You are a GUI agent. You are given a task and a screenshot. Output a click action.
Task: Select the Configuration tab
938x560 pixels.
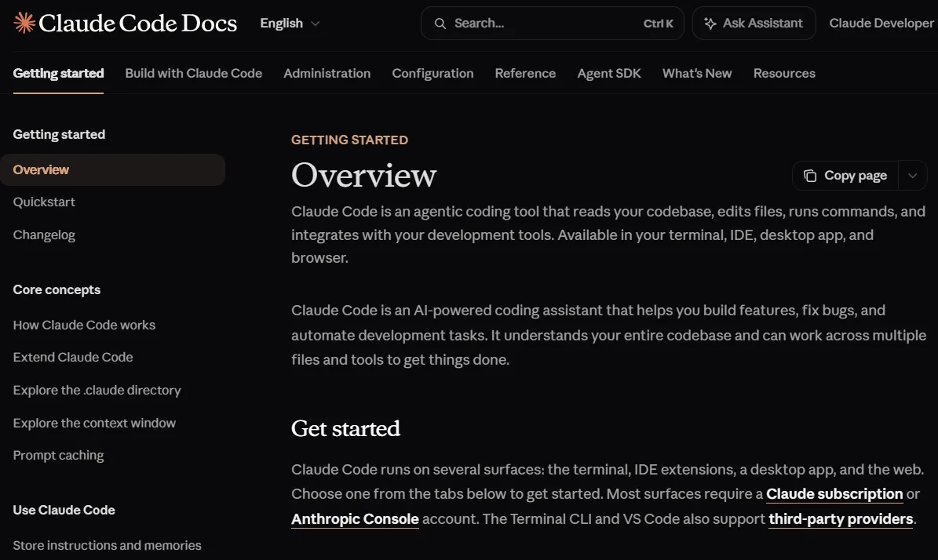point(433,73)
